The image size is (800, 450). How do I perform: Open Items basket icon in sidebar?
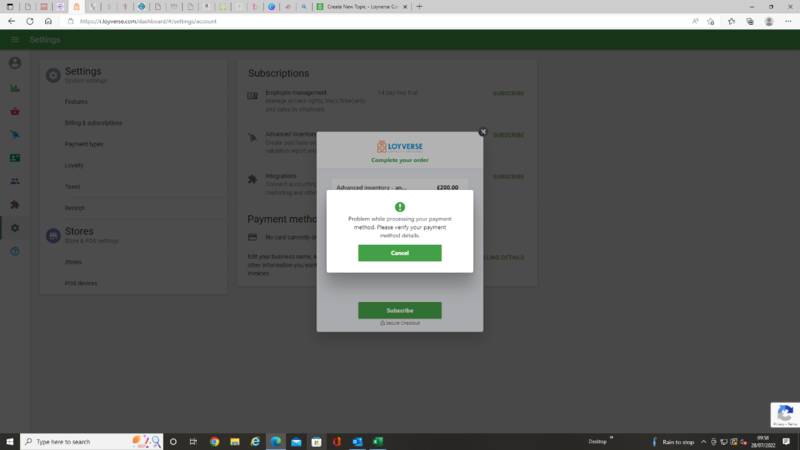[15, 111]
